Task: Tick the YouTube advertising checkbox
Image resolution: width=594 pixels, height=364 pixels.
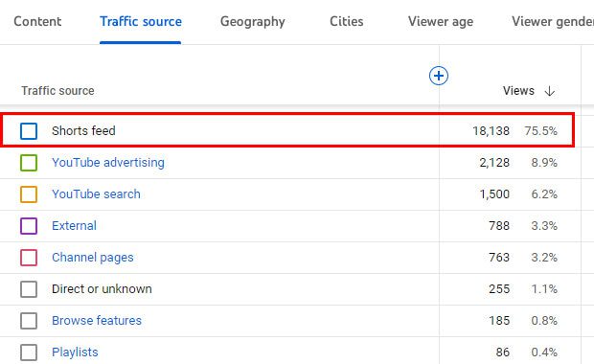Action: tap(29, 163)
